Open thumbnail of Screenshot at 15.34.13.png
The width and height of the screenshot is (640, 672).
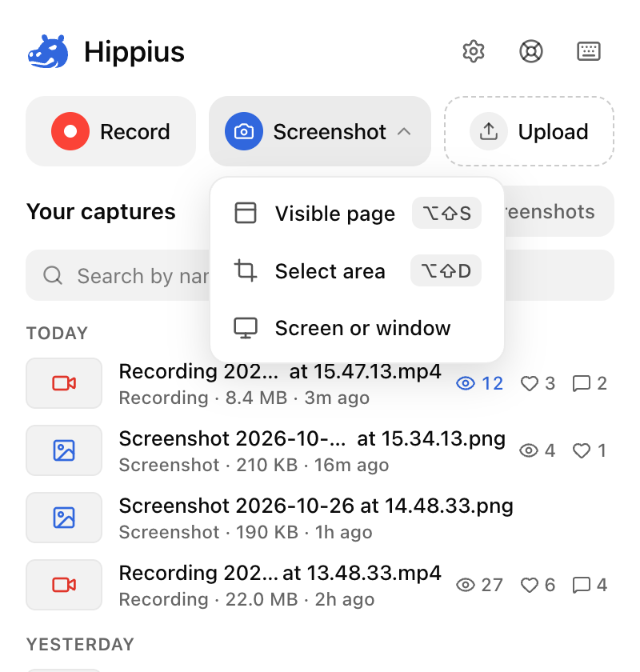click(64, 450)
